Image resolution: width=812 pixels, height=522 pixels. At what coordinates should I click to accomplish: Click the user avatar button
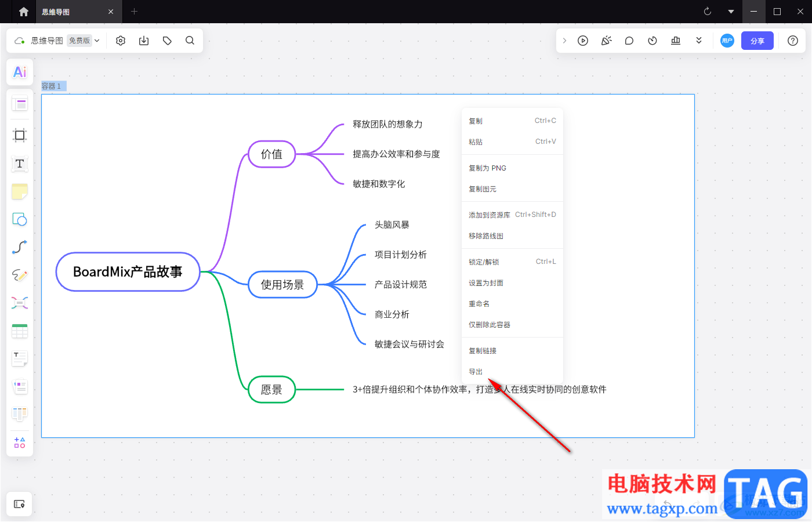click(x=727, y=41)
